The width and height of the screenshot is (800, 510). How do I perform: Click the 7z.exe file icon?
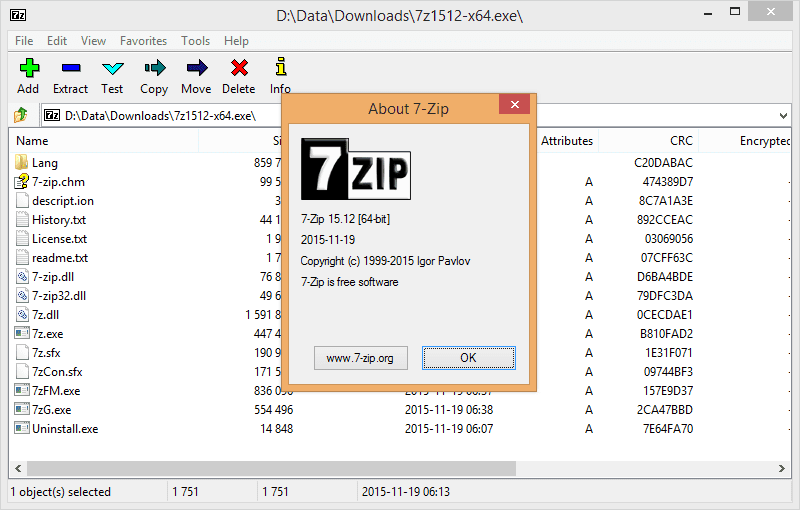22,334
